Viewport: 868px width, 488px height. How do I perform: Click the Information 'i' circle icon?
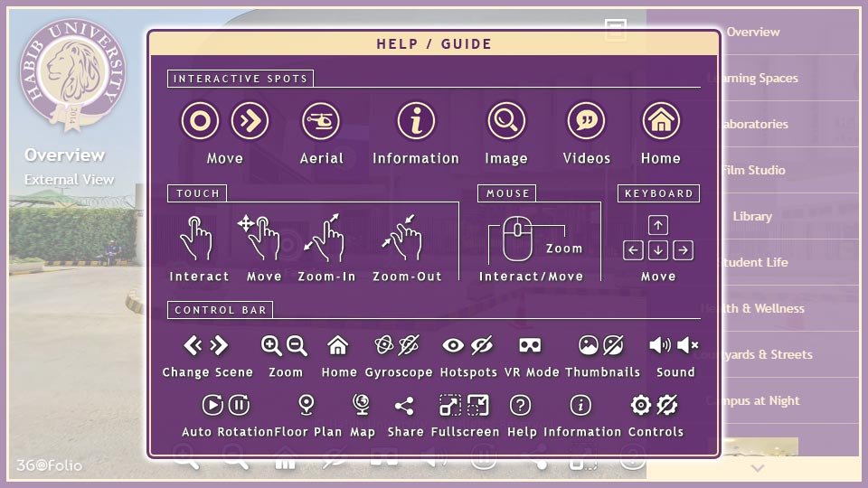[416, 121]
